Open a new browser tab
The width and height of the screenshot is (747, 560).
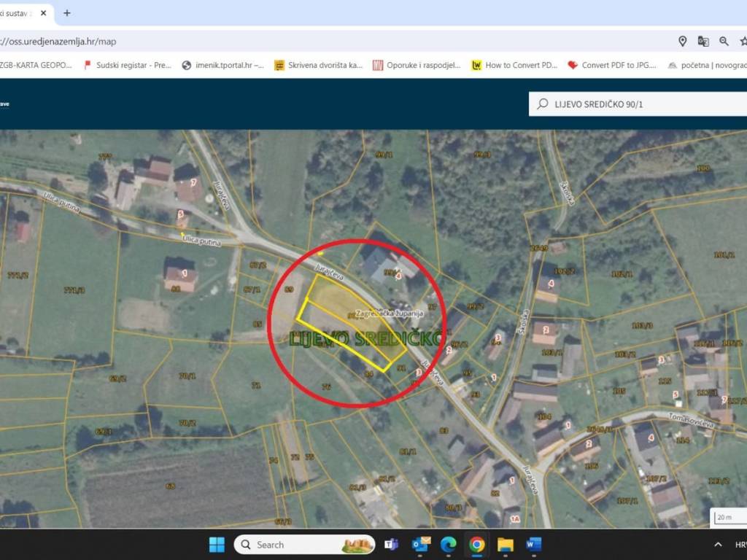point(67,13)
